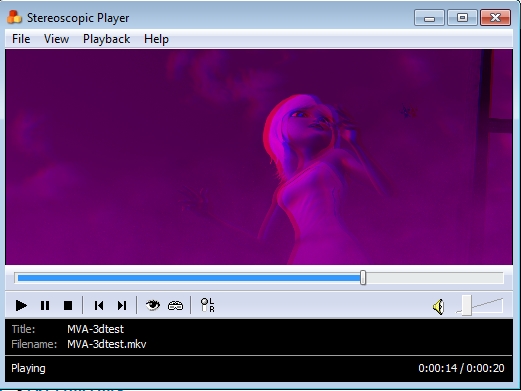Screen dimensions: 521x391
Task: Open the Playback menu
Action: (x=106, y=39)
